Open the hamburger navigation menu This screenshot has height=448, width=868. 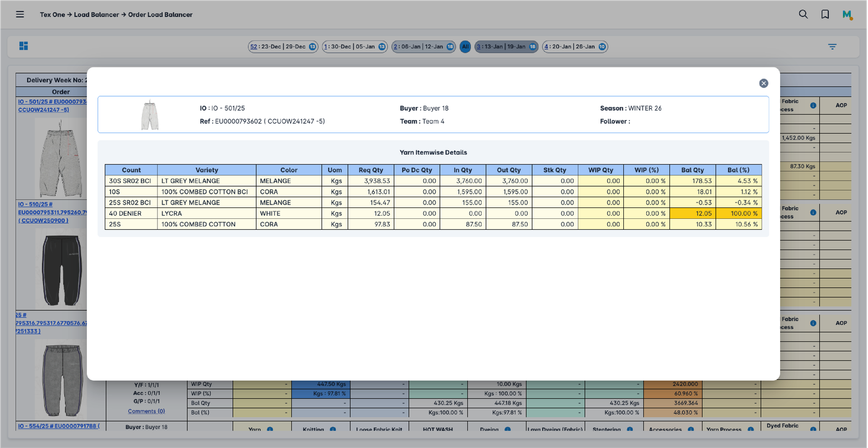(20, 15)
